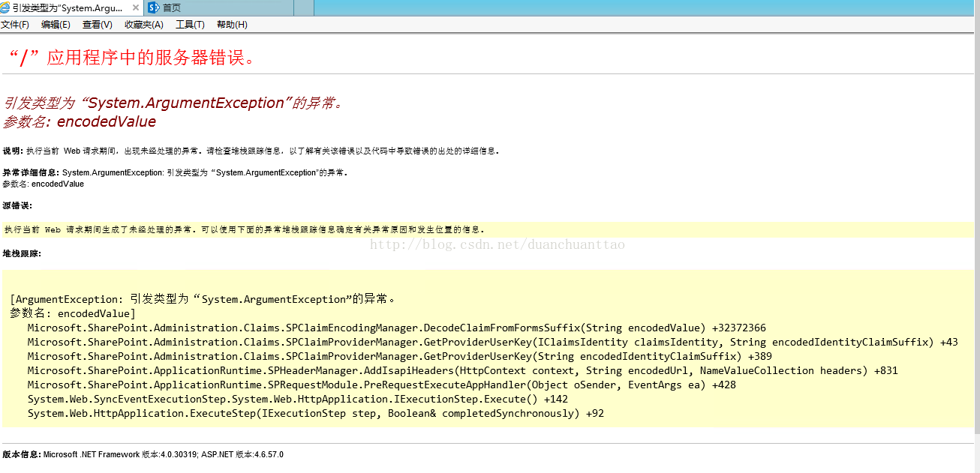Click the 说明: description line
Image resolution: width=980 pixels, height=473 pixels.
click(251, 151)
